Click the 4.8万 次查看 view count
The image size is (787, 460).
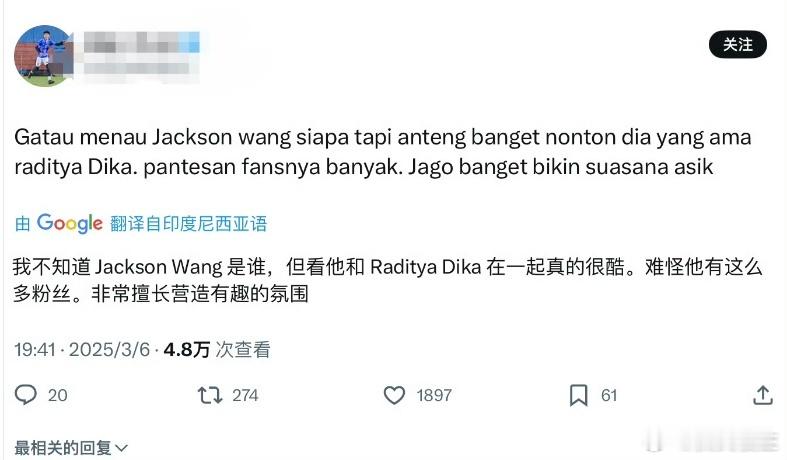point(217,350)
